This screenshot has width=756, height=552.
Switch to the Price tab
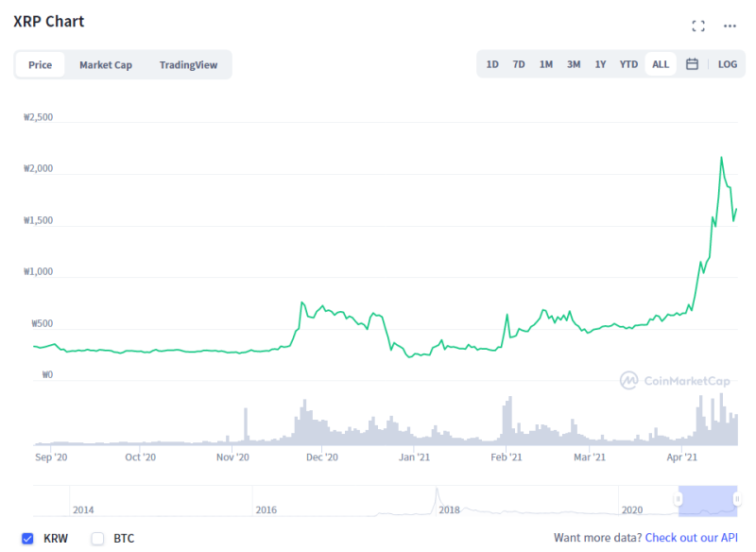coord(40,64)
